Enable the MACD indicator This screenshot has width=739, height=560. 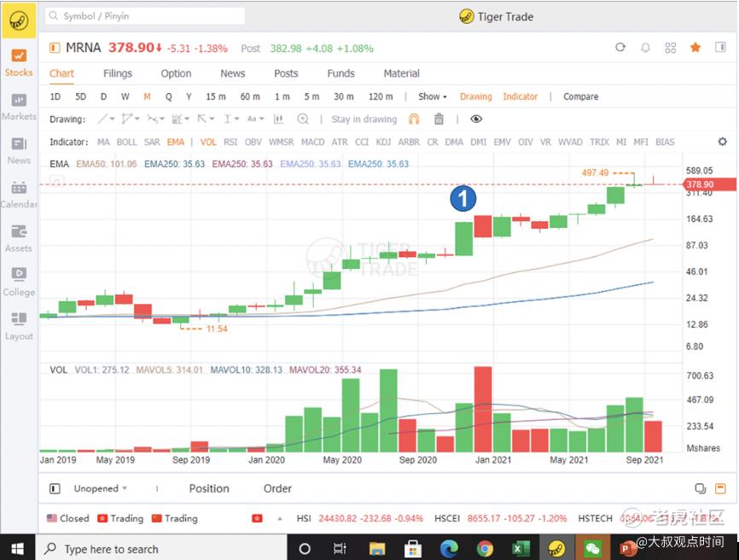click(x=312, y=142)
